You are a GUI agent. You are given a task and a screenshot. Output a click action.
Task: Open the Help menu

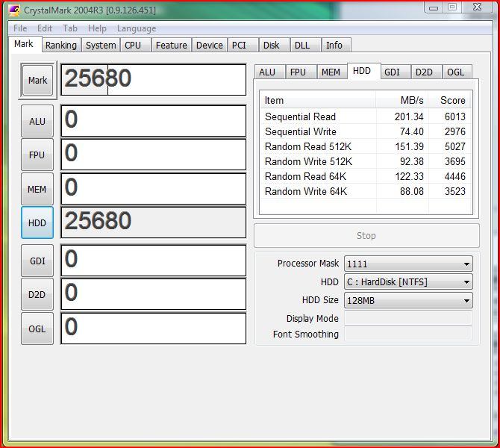pos(97,28)
